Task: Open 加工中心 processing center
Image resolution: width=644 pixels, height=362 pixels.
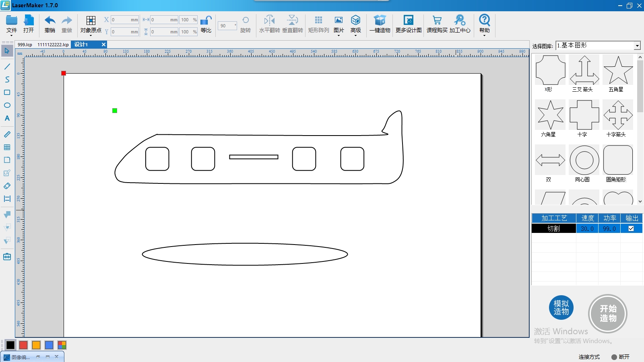Action: [x=460, y=25]
